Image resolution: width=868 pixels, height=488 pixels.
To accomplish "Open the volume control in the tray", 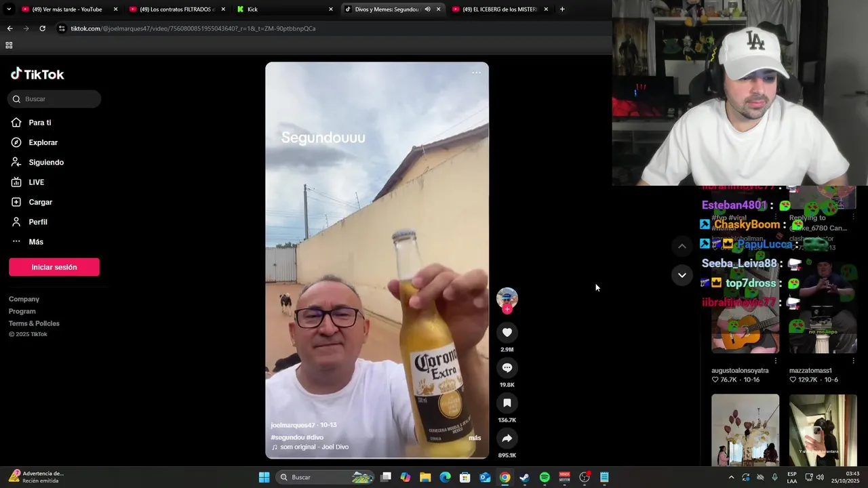I will tap(821, 477).
